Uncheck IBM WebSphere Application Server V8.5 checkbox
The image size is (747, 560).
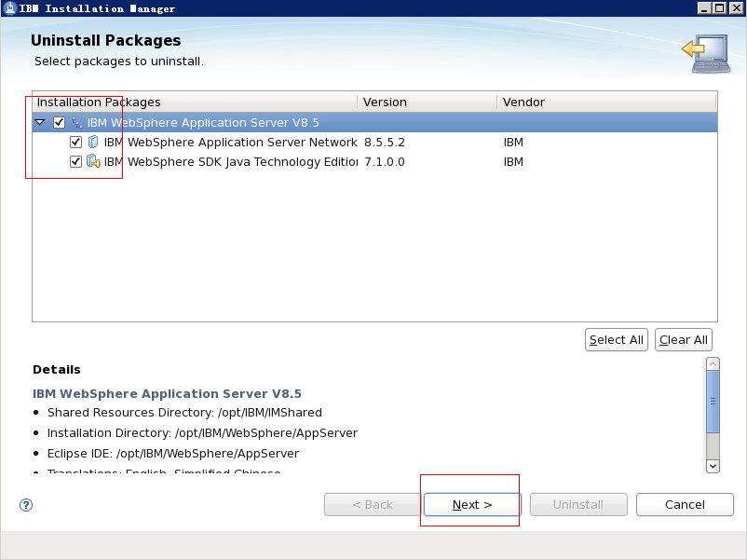point(59,122)
